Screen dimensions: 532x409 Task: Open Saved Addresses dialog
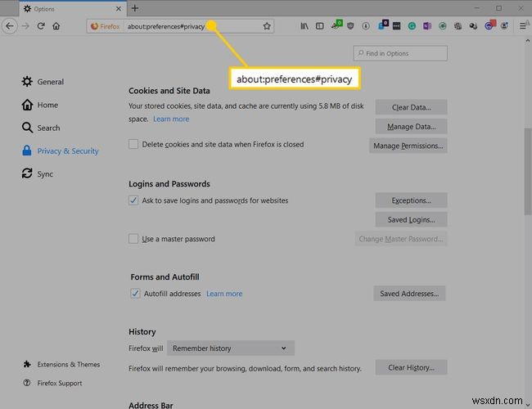pyautogui.click(x=409, y=294)
